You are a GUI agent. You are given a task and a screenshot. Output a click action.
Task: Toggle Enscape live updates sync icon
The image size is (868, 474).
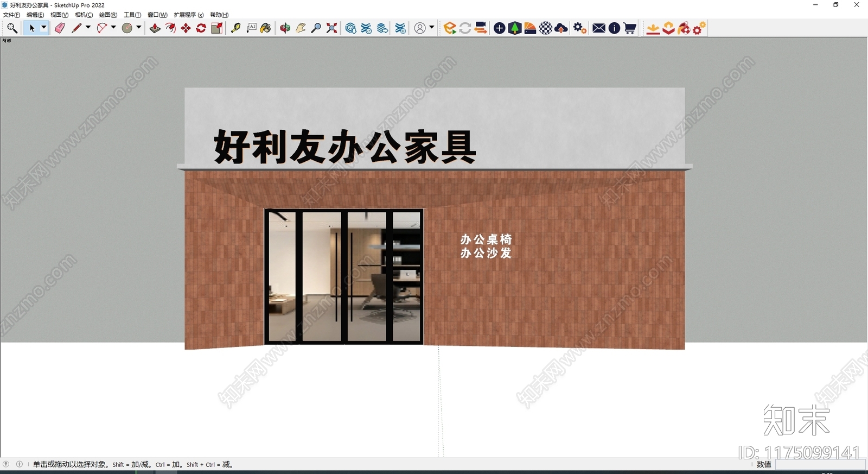point(465,28)
